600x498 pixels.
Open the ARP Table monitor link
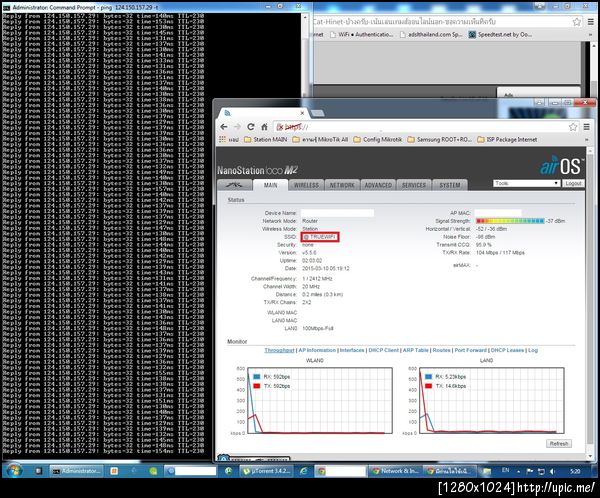[x=416, y=350]
